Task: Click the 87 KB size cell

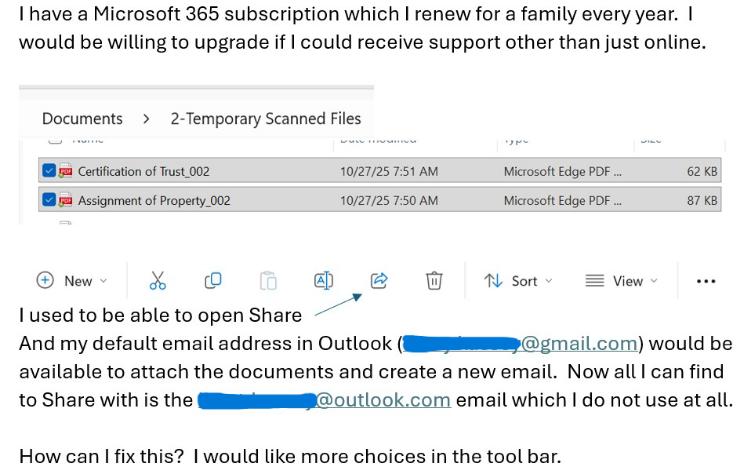Action: click(702, 201)
